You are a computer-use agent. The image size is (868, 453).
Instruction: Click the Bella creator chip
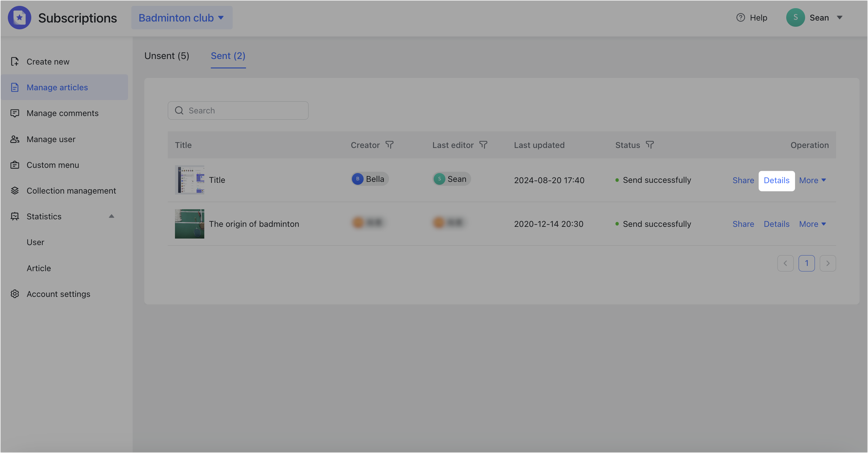click(x=369, y=179)
